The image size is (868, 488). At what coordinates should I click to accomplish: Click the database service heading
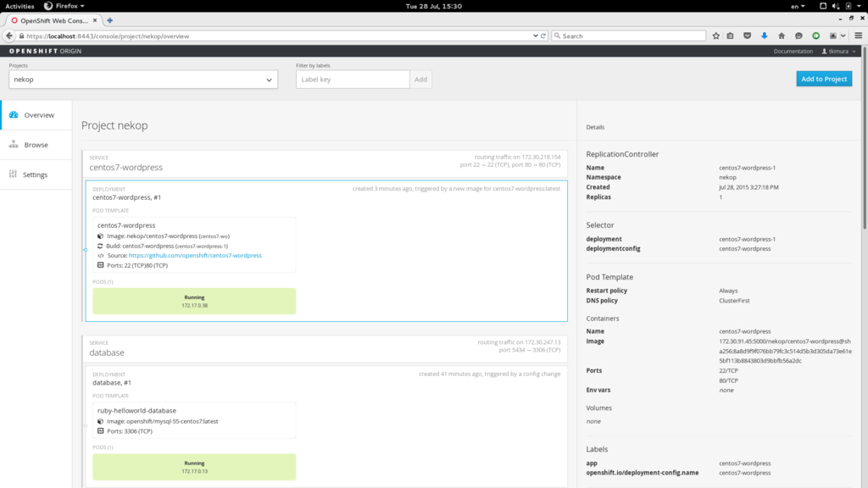pyautogui.click(x=107, y=352)
